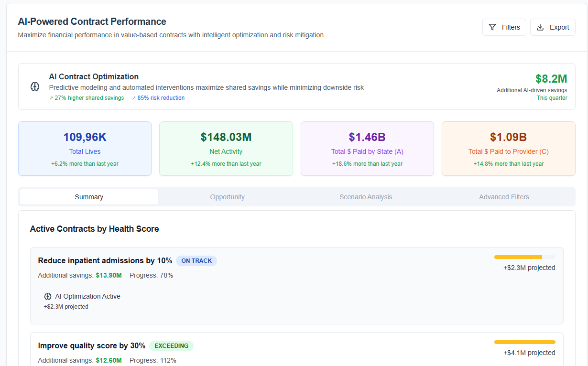Viewport: 588px width, 366px height.
Task: Click the $8.2M savings figure
Action: click(x=551, y=79)
